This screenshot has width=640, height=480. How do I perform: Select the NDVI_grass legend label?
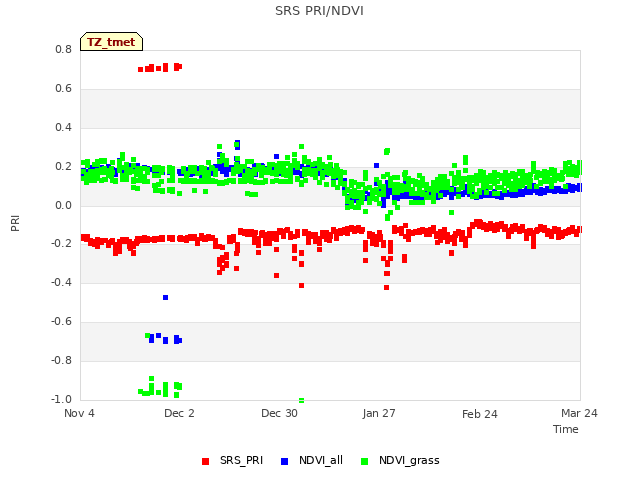(409, 460)
